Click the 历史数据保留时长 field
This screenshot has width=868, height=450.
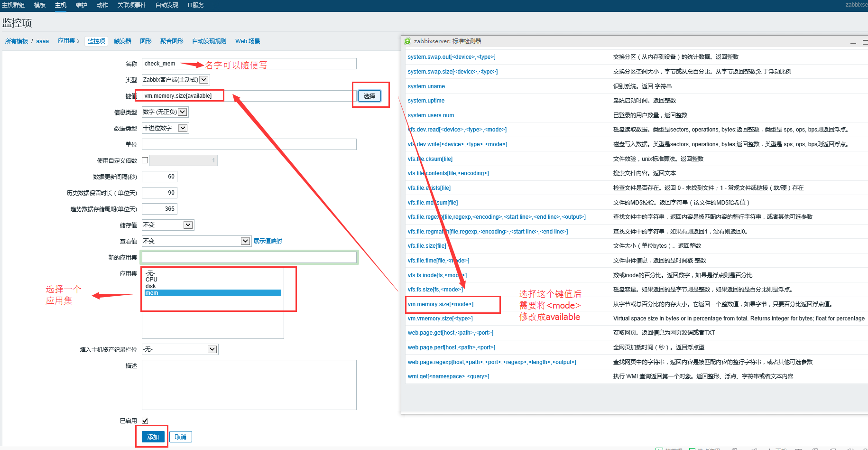point(159,193)
